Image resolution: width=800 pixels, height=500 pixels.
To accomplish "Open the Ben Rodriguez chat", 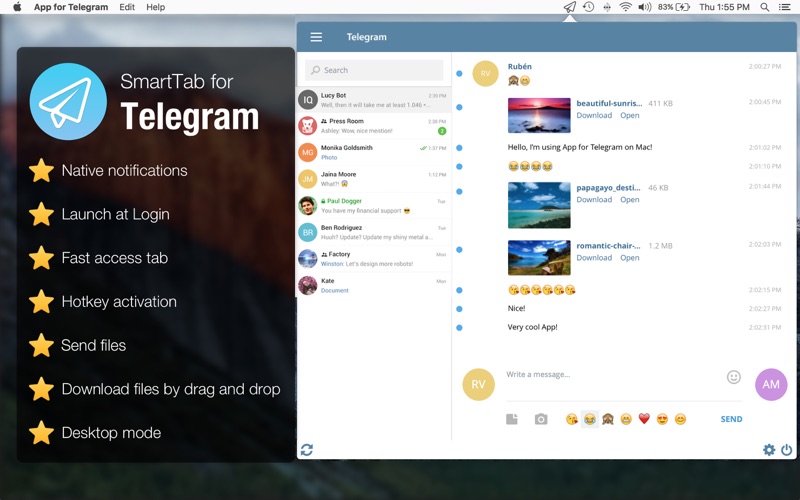I will click(373, 232).
